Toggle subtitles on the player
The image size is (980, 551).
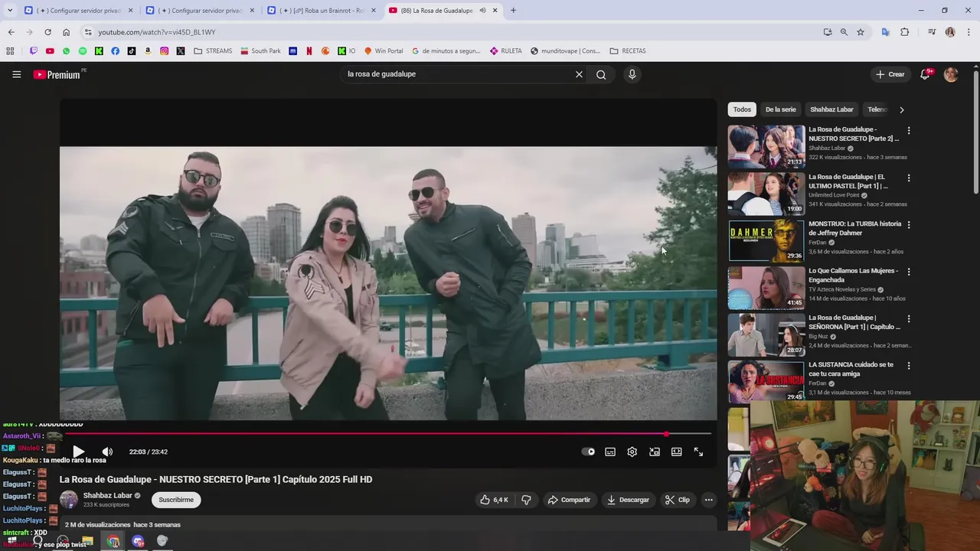[610, 452]
